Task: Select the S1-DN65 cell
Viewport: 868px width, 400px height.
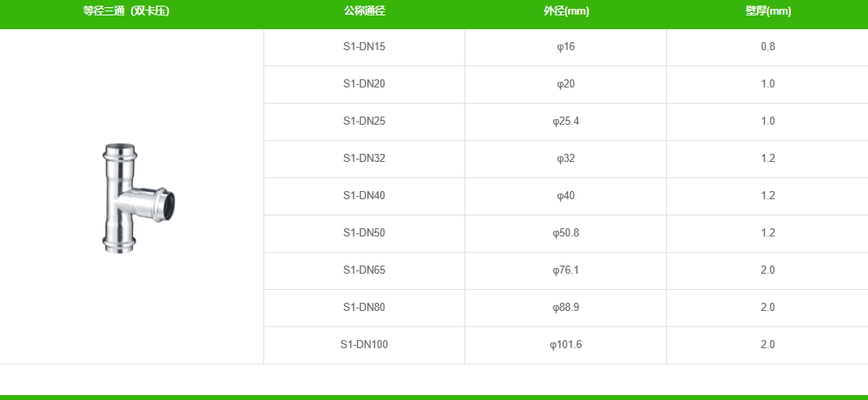Action: 364,270
